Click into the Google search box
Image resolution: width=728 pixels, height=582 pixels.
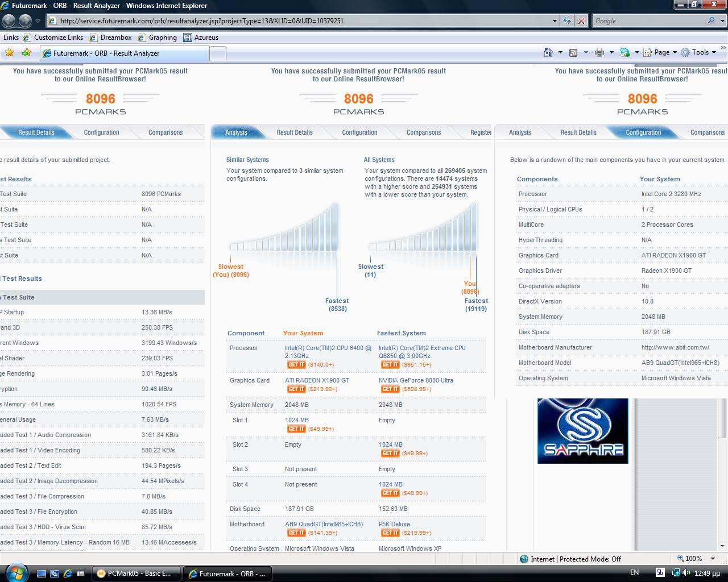pos(648,20)
